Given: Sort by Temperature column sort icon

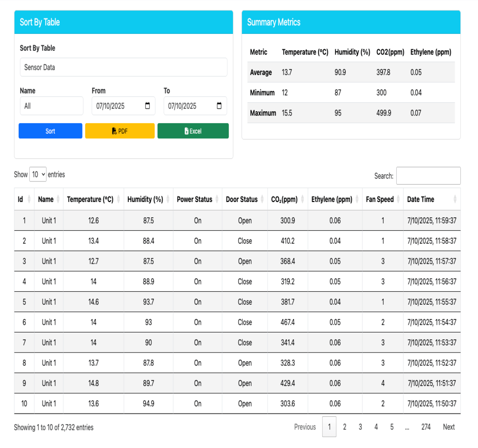Looking at the screenshot, I should [x=119, y=200].
